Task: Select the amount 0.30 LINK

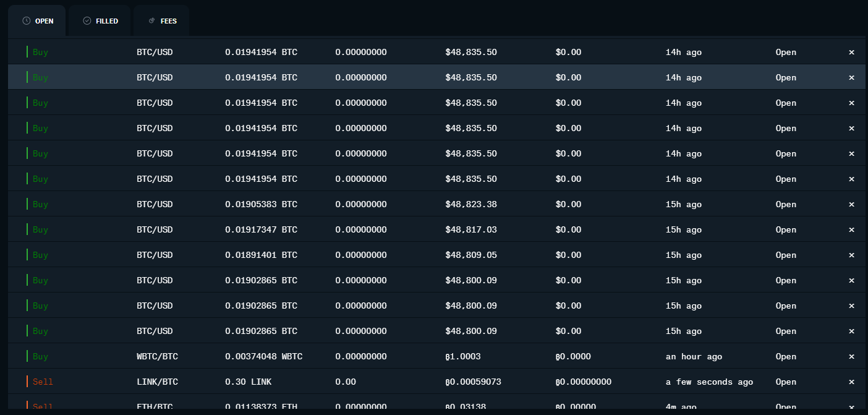Action: (248, 382)
